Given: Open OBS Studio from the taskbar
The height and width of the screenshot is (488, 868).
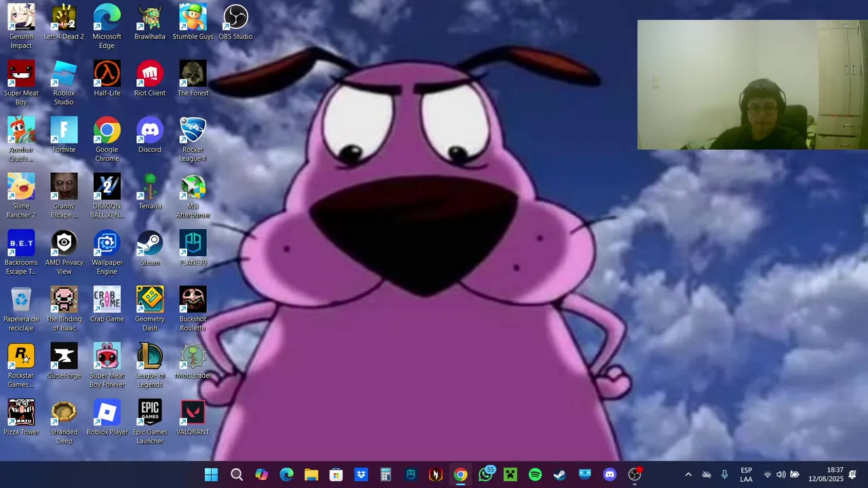Looking at the screenshot, I should click(635, 474).
